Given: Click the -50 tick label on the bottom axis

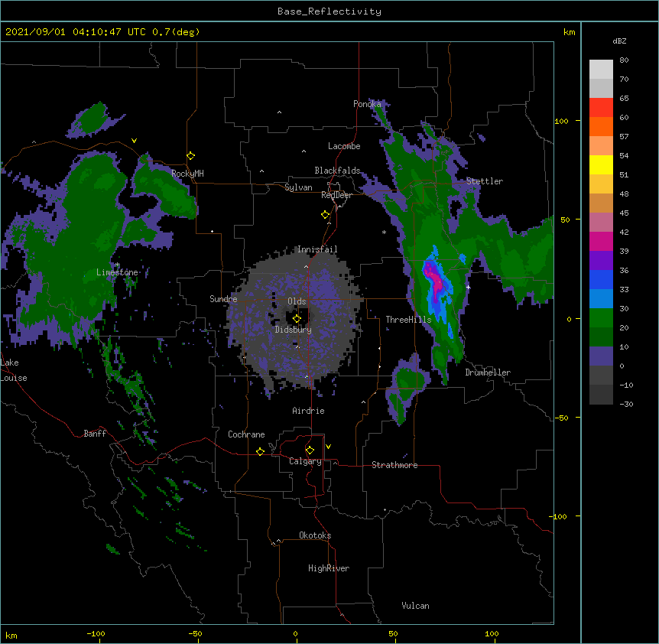Looking at the screenshot, I should pos(195,633).
